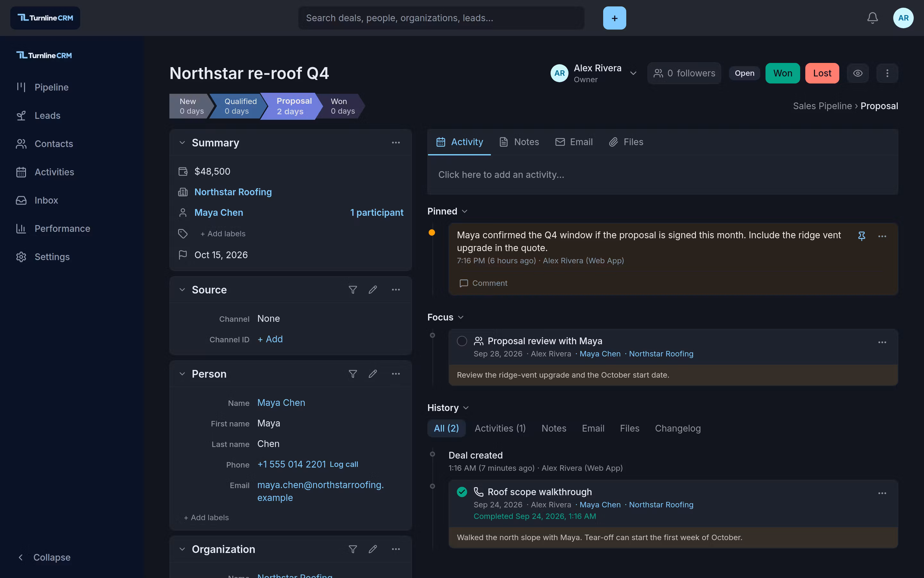Open the Summary section's three-dot menu
Viewport: 924px width, 578px height.
(396, 143)
